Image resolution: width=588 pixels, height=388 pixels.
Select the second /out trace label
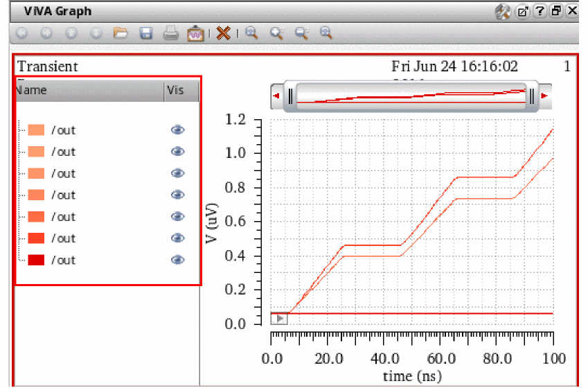(64, 152)
